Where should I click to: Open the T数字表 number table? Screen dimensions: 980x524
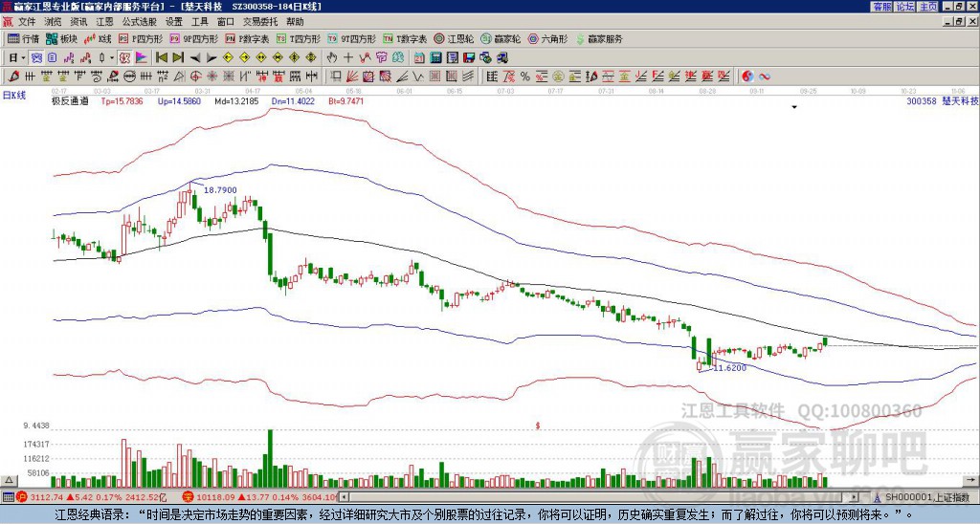click(405, 38)
